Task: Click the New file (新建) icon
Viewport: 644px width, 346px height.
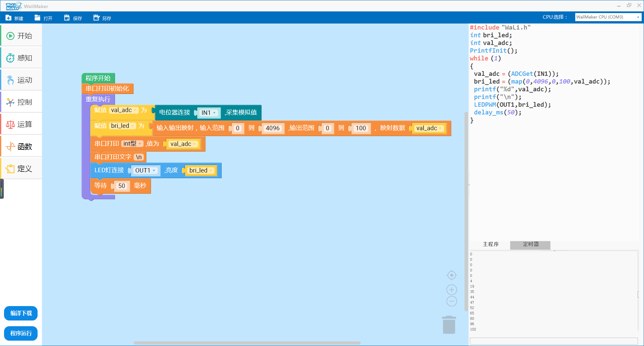Action: [9, 18]
